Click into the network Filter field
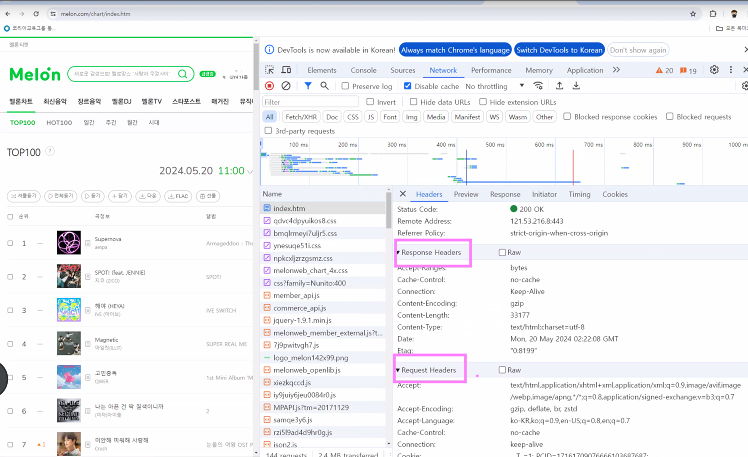This screenshot has height=457, width=748. click(310, 102)
